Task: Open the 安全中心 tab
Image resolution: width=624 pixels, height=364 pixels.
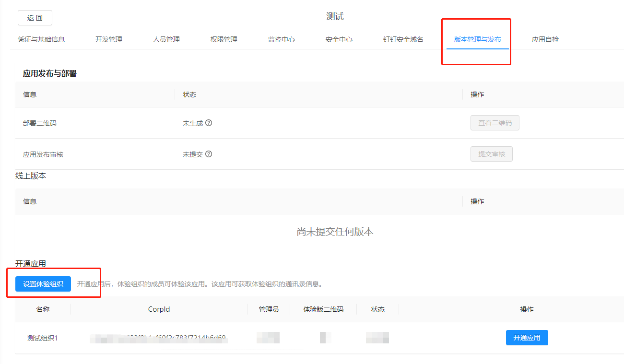Action: click(x=339, y=39)
